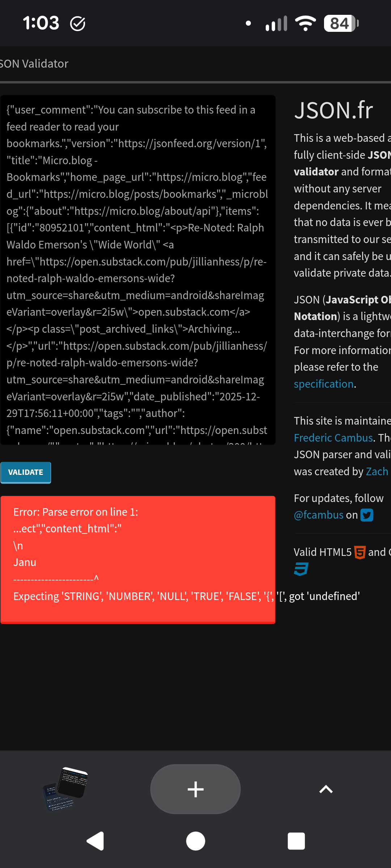Open the JSON specification link
Image resolution: width=391 pixels, height=868 pixels.
tap(324, 384)
